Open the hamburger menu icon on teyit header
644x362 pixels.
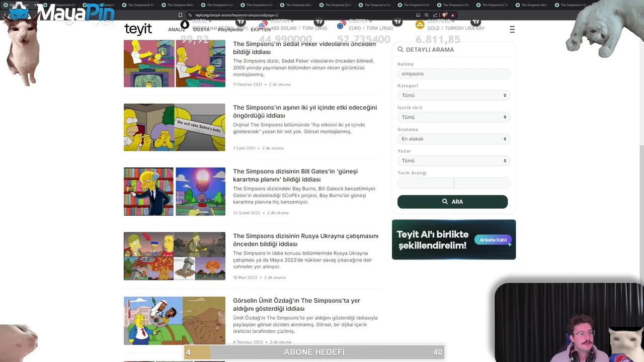coord(512,30)
